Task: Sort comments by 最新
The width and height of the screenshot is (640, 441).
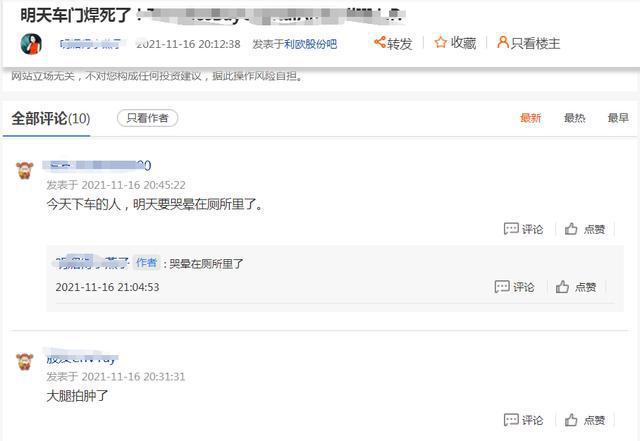Action: pos(530,118)
